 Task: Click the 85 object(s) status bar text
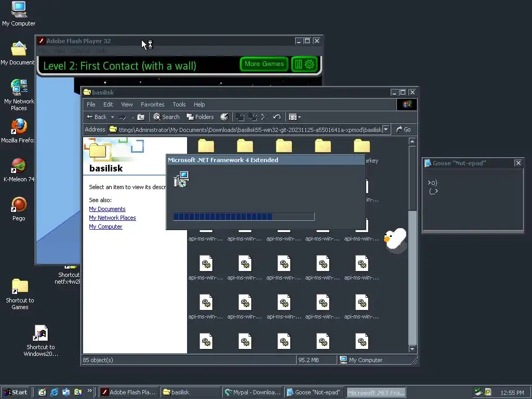(x=98, y=360)
